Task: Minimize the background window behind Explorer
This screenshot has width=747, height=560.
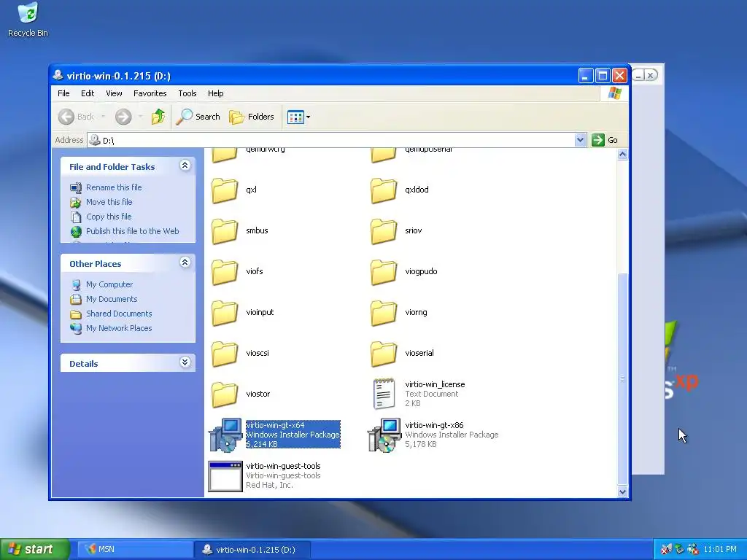Action: tap(639, 75)
